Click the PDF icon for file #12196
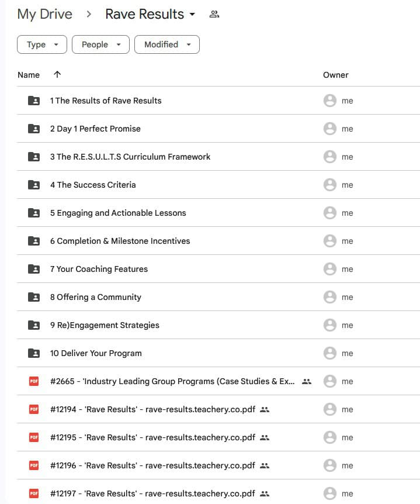420x504 pixels. coord(34,465)
